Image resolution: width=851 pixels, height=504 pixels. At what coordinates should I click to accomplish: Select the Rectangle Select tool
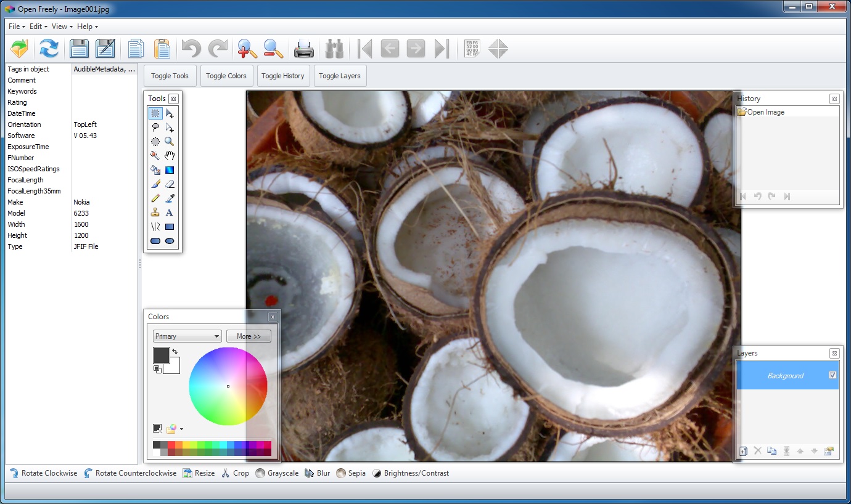coord(155,113)
